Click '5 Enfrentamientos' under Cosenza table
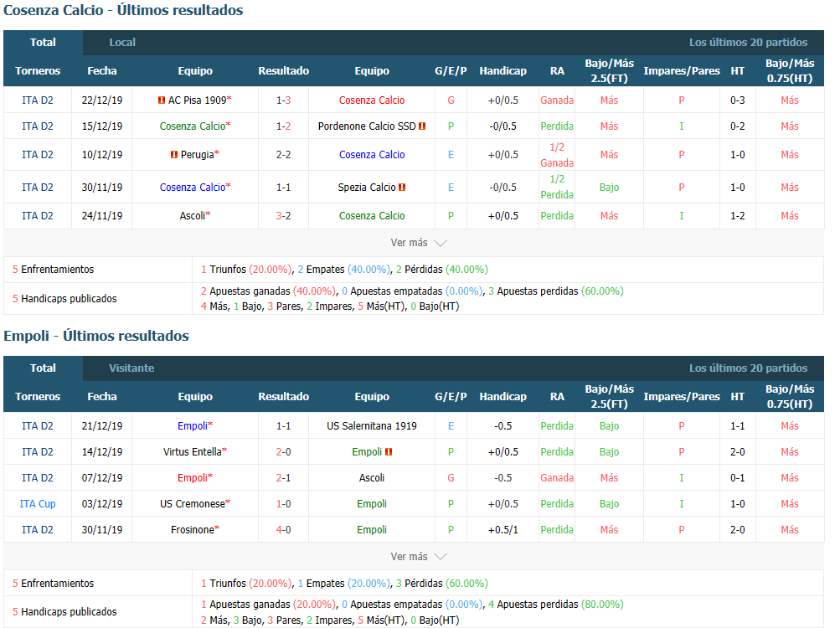Viewport: 840px width, 628px height. coord(53,270)
